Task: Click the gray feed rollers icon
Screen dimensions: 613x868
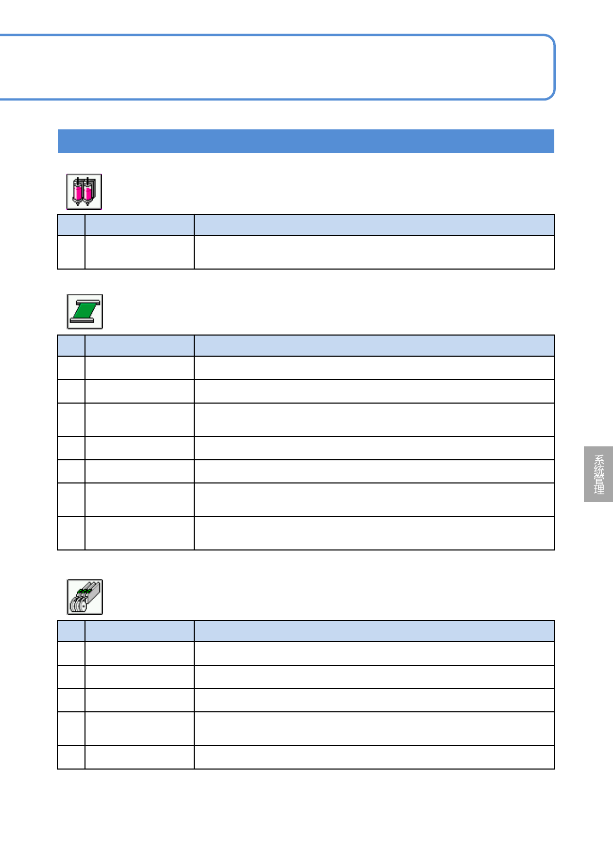Action: tap(85, 597)
